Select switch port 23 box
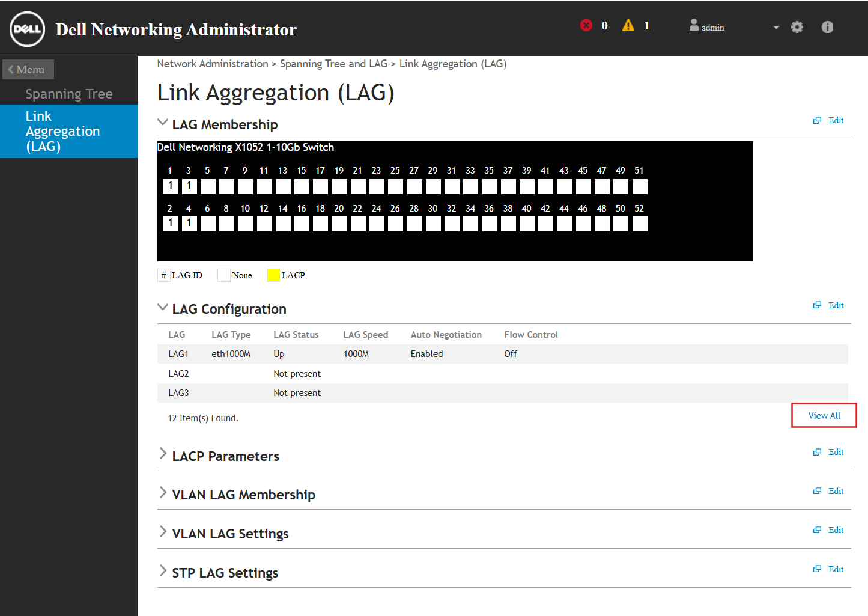Image resolution: width=868 pixels, height=616 pixels. [x=377, y=186]
